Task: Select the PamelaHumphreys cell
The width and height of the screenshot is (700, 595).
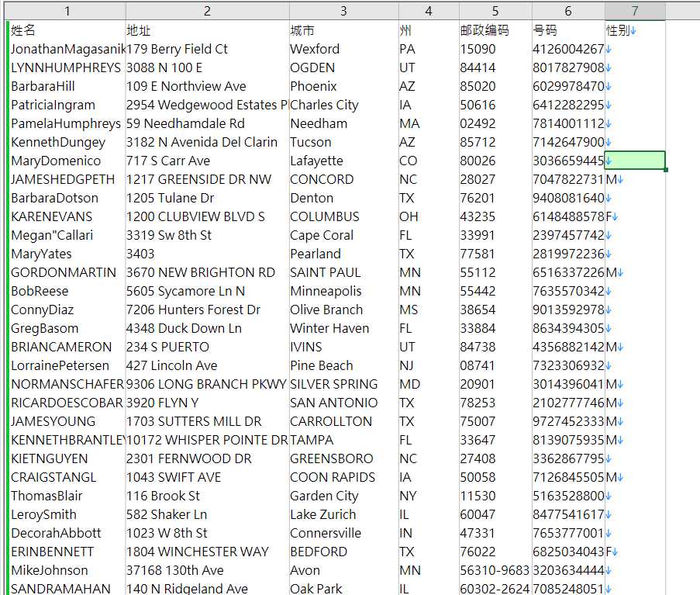Action: 67,123
